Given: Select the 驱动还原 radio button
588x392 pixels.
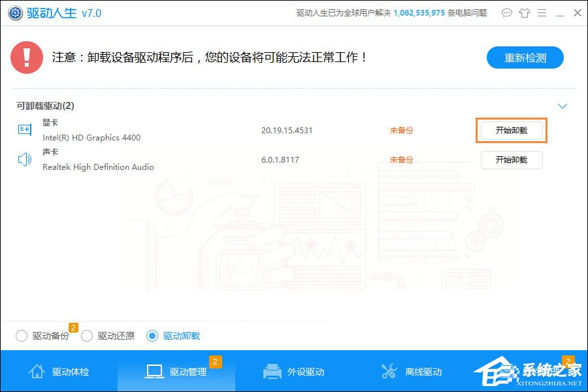Looking at the screenshot, I should click(x=87, y=335).
